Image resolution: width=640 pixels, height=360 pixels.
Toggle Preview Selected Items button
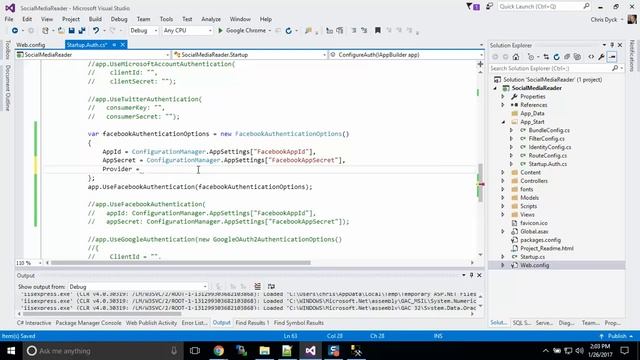(612, 57)
